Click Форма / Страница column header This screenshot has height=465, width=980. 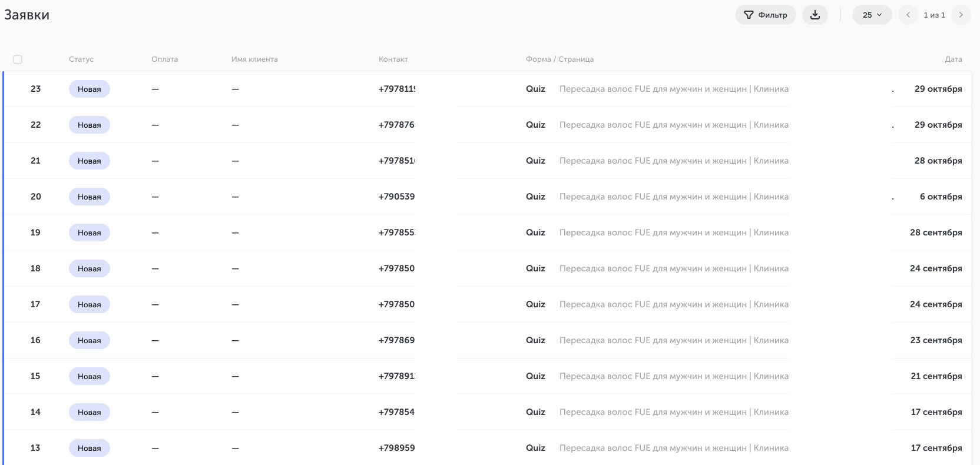point(559,59)
